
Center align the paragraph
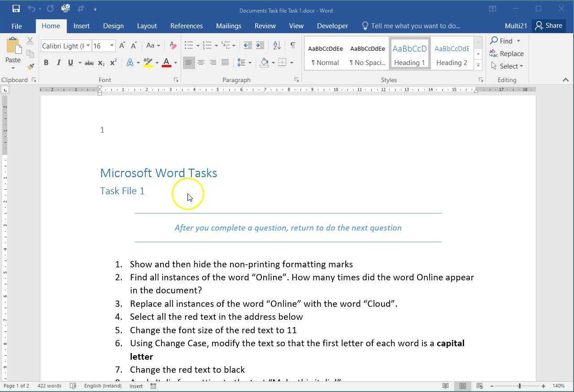tap(201, 63)
